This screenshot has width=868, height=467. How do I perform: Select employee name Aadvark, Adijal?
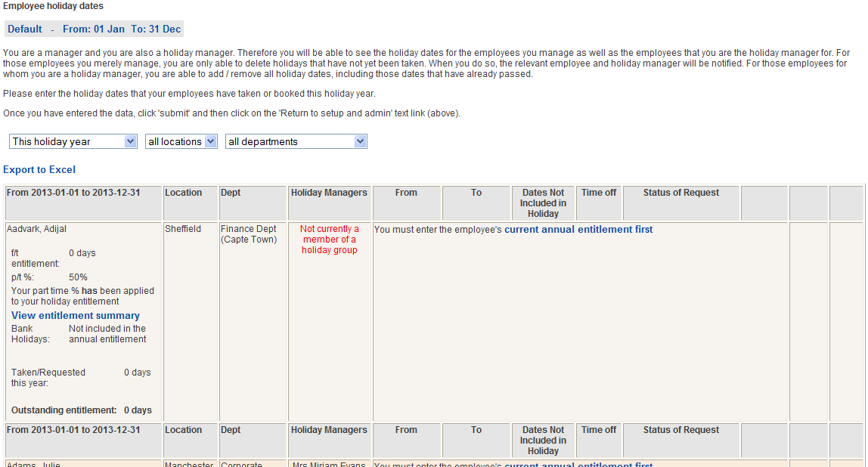point(42,229)
